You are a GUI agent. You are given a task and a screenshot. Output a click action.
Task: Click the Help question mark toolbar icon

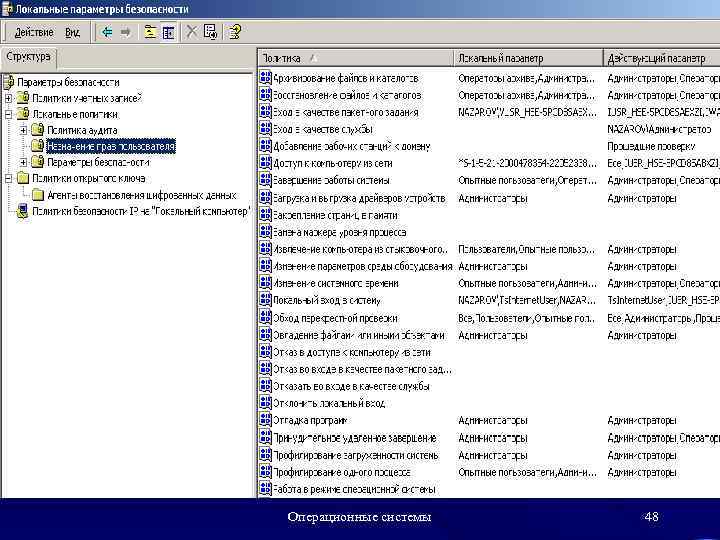[235, 32]
